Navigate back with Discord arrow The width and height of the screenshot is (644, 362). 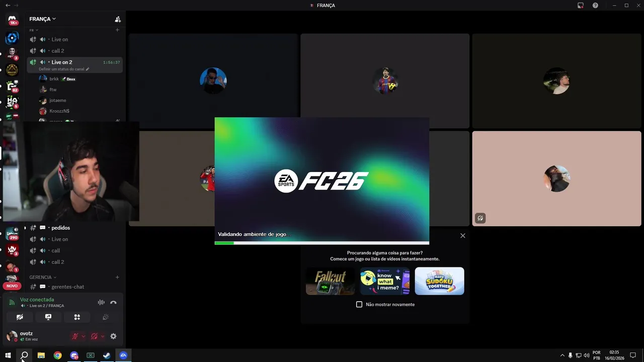8,5
